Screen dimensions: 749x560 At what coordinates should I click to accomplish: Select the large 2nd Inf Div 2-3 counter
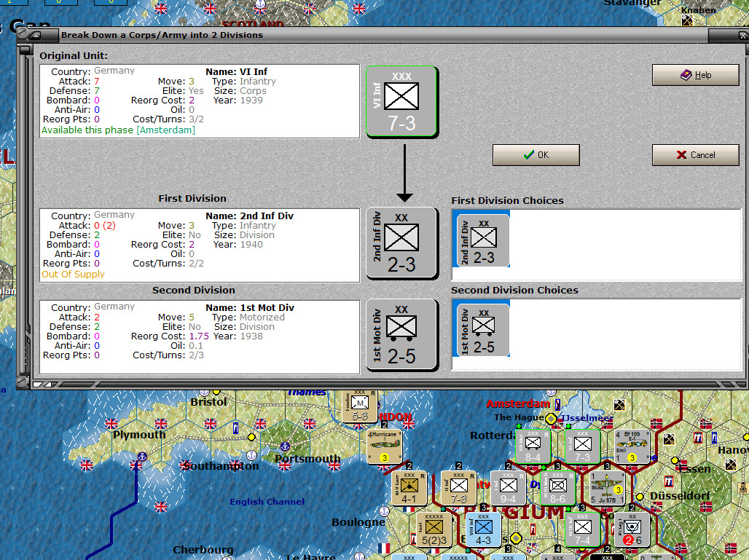(x=401, y=243)
